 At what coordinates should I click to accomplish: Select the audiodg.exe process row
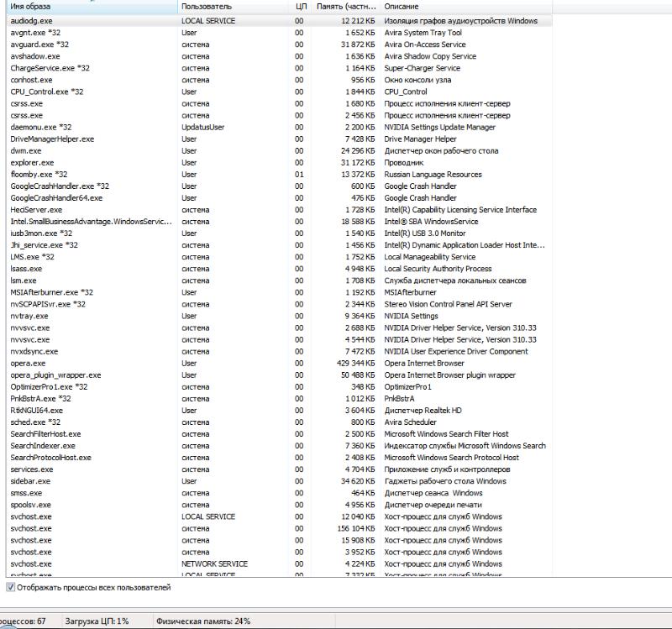[279, 20]
